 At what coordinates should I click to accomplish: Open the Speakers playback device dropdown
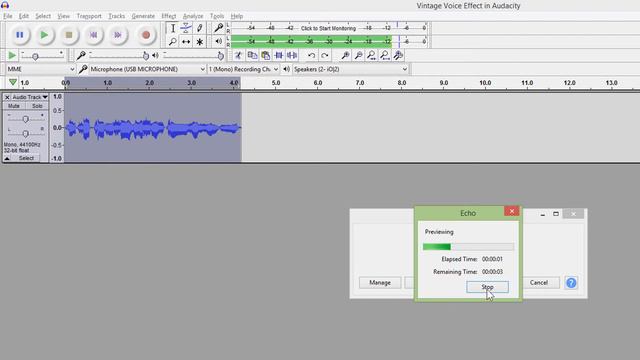pyautogui.click(x=351, y=69)
